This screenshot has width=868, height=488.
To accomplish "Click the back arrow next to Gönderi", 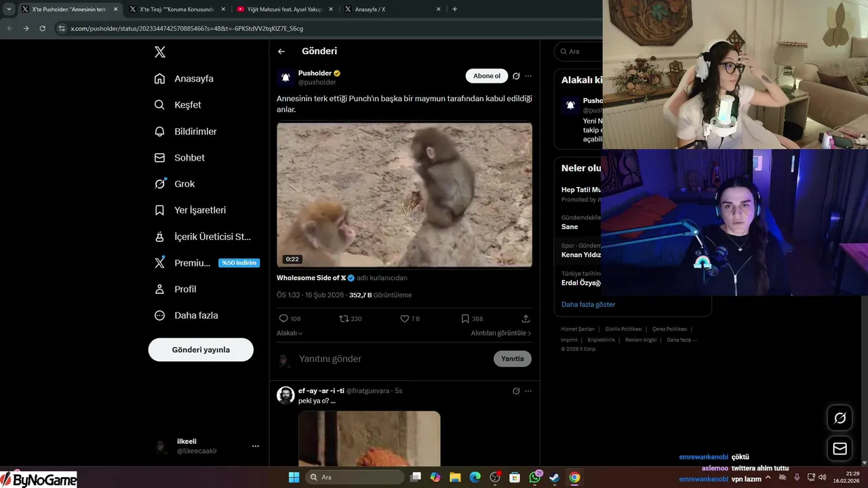I will [281, 52].
